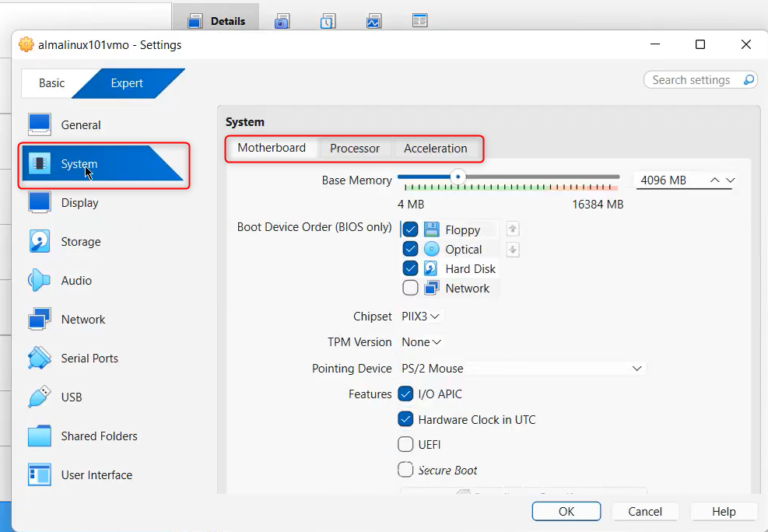Uncheck the Hard Disk boot checkbox
768x532 pixels.
coord(410,268)
